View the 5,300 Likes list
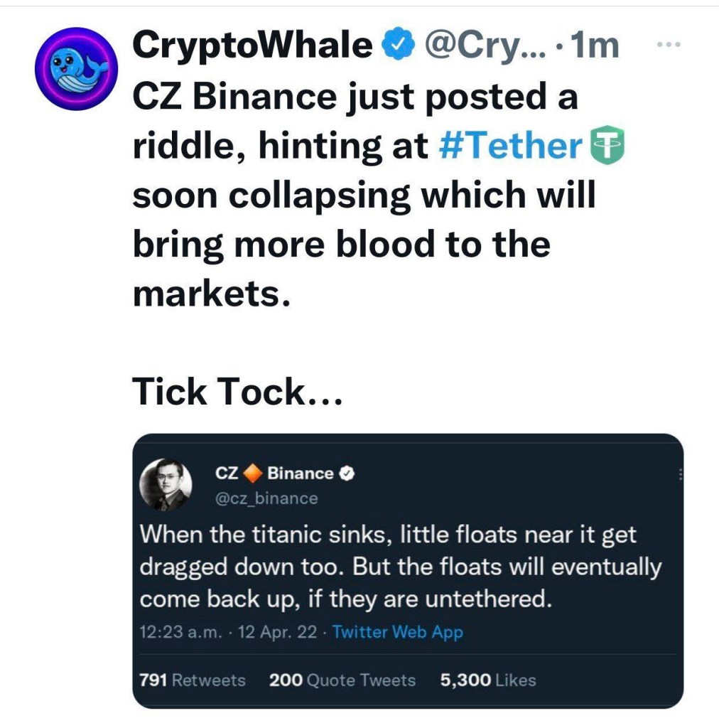The width and height of the screenshot is (719, 728). pyautogui.click(x=488, y=680)
